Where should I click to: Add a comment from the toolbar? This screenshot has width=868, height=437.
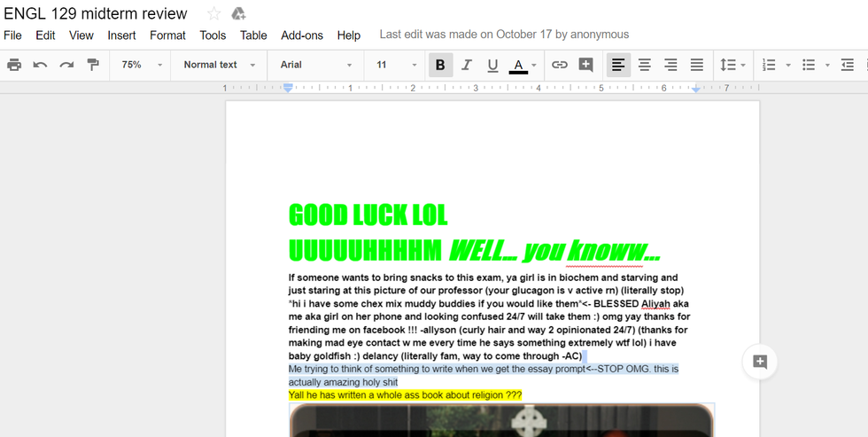(x=585, y=65)
